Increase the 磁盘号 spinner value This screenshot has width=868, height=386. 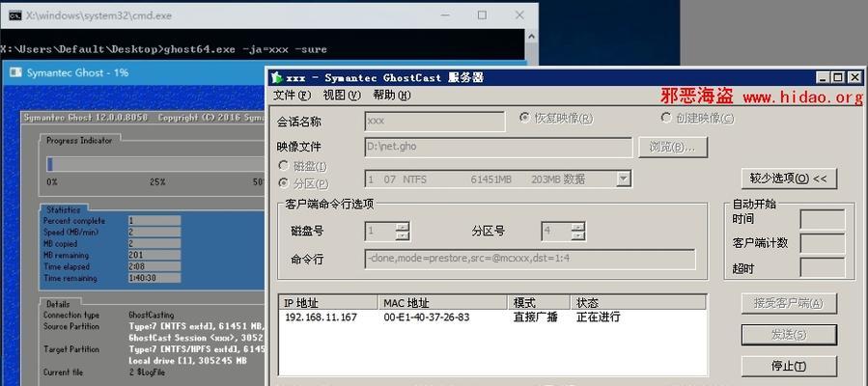pos(403,227)
